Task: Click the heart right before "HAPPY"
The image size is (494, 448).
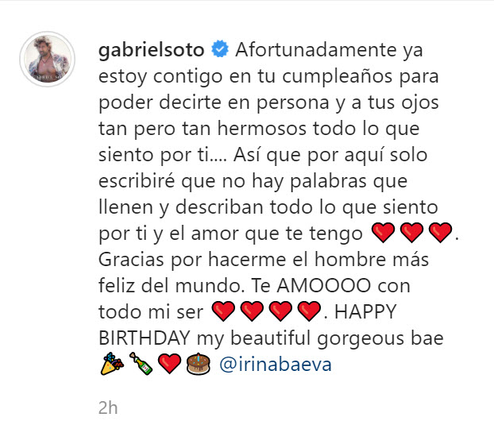Action: point(310,311)
